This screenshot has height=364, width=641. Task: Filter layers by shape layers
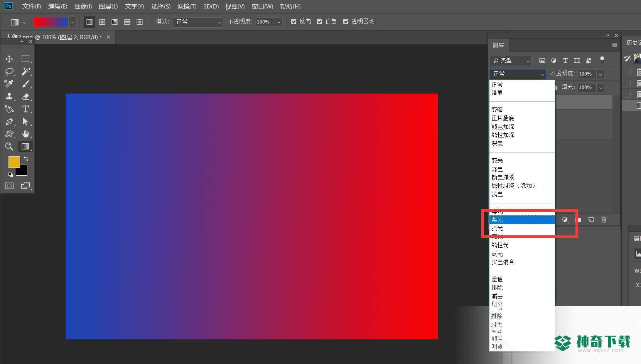(x=577, y=60)
